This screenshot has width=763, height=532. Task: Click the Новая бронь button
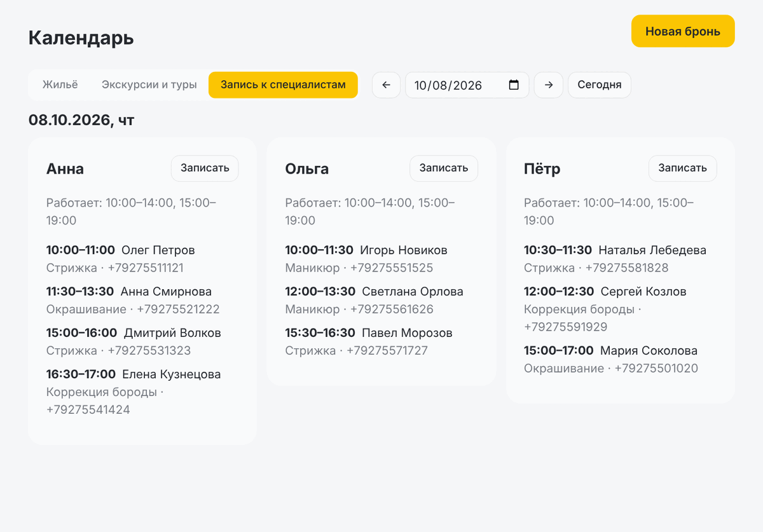click(x=683, y=31)
